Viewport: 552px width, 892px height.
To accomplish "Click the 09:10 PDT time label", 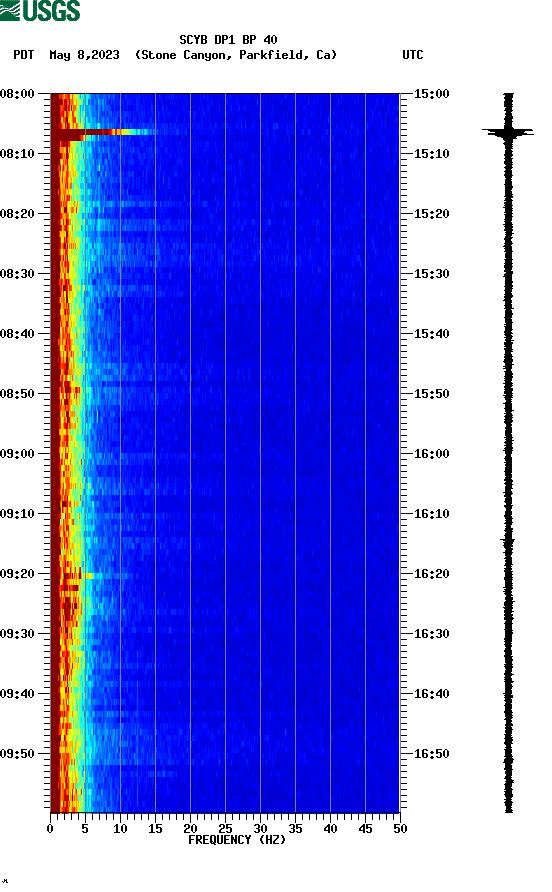I will click(17, 514).
